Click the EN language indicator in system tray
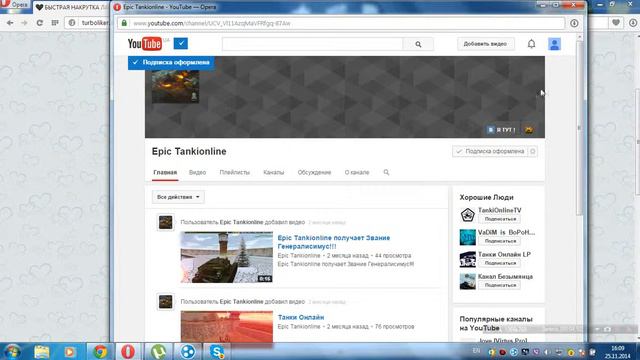Image resolution: width=640 pixels, height=360 pixels. pos(476,351)
